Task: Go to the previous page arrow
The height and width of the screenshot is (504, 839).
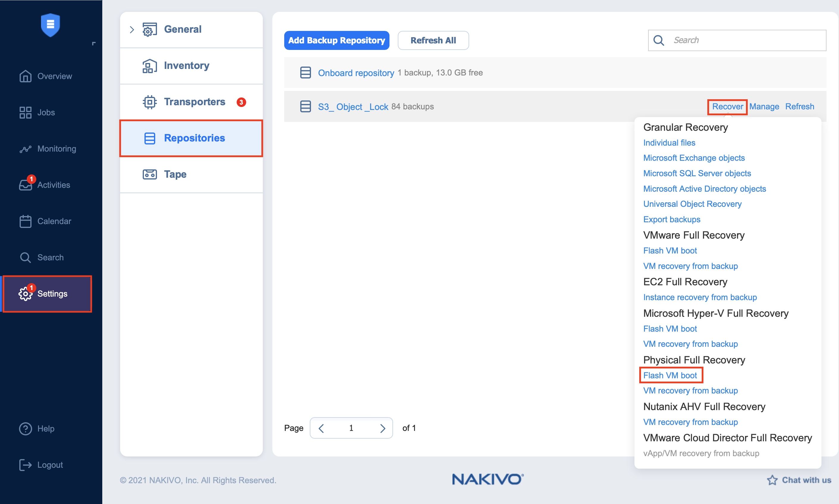Action: click(321, 428)
